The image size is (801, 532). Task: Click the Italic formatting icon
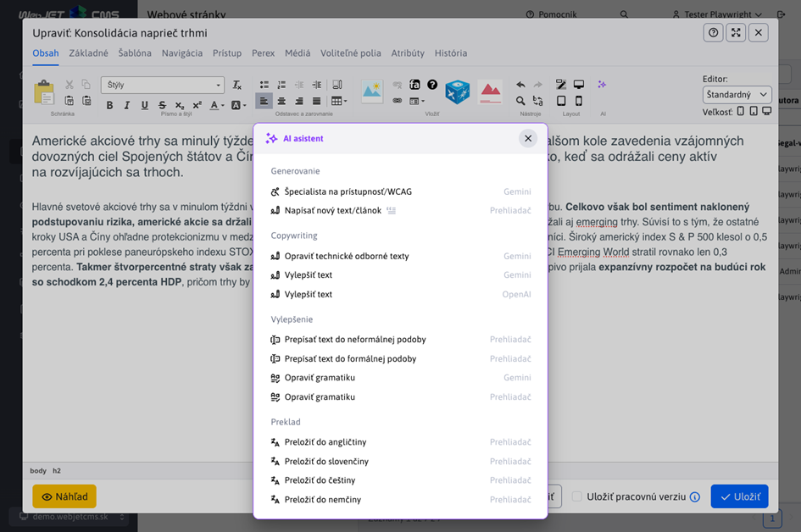click(127, 105)
